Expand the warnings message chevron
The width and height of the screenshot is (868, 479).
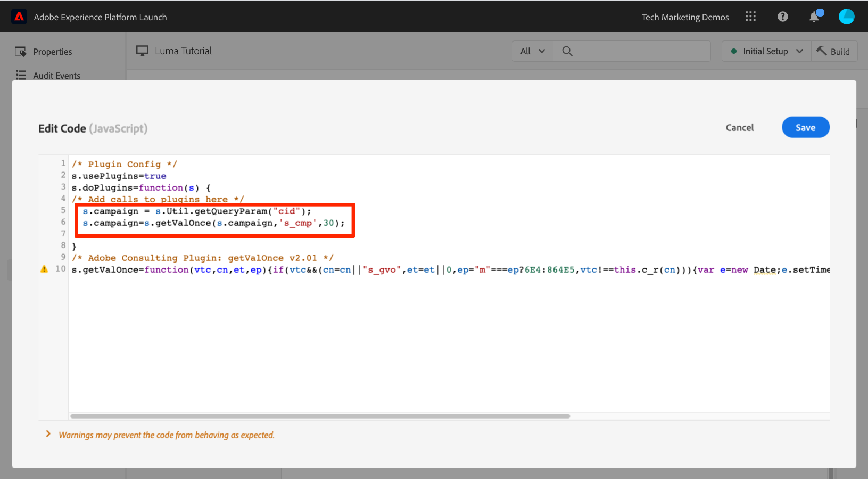click(x=48, y=434)
